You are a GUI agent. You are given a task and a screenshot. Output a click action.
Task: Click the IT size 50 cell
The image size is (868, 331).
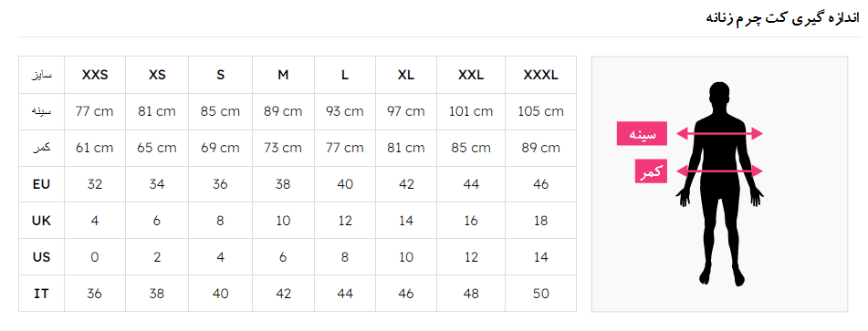point(541,294)
